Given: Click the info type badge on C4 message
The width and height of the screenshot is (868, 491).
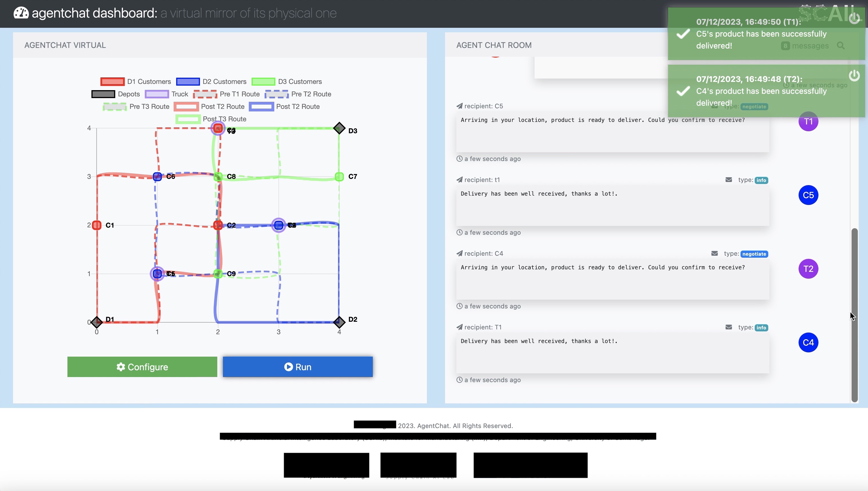Looking at the screenshot, I should click(x=761, y=327).
